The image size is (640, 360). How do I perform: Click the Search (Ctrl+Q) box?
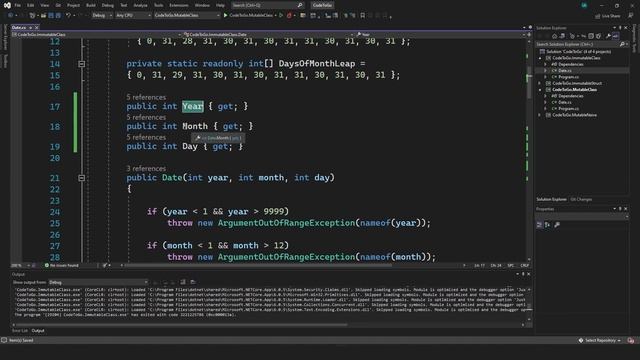(268, 5)
